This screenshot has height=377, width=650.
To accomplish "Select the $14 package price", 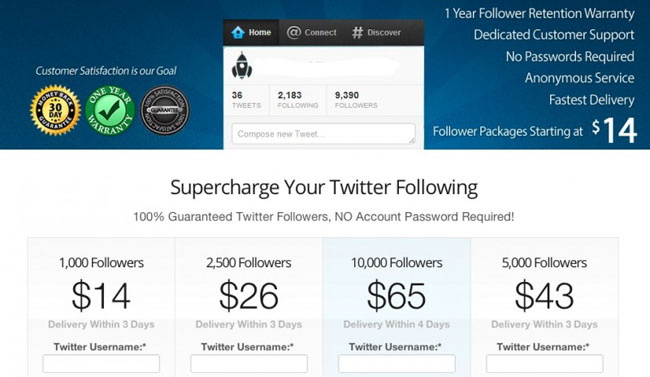I will pos(101,296).
